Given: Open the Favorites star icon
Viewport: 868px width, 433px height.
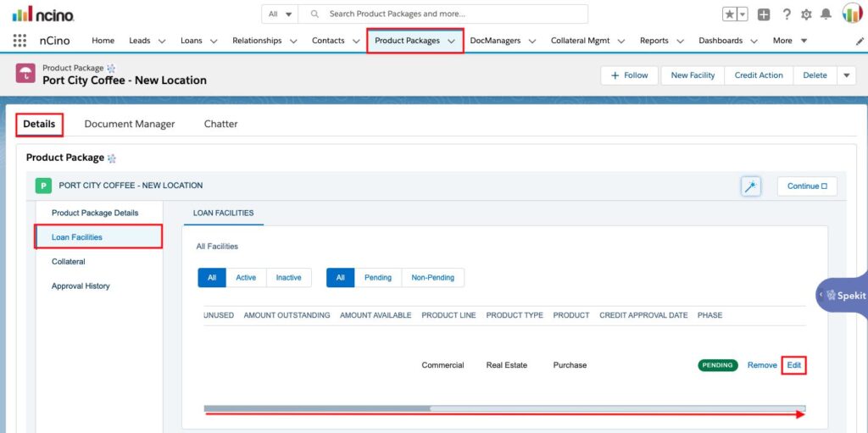Looking at the screenshot, I should [730, 14].
